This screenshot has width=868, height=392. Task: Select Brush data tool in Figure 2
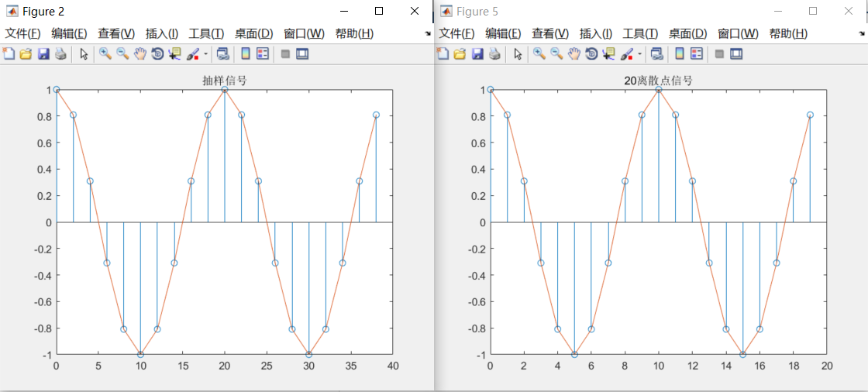pyautogui.click(x=193, y=53)
